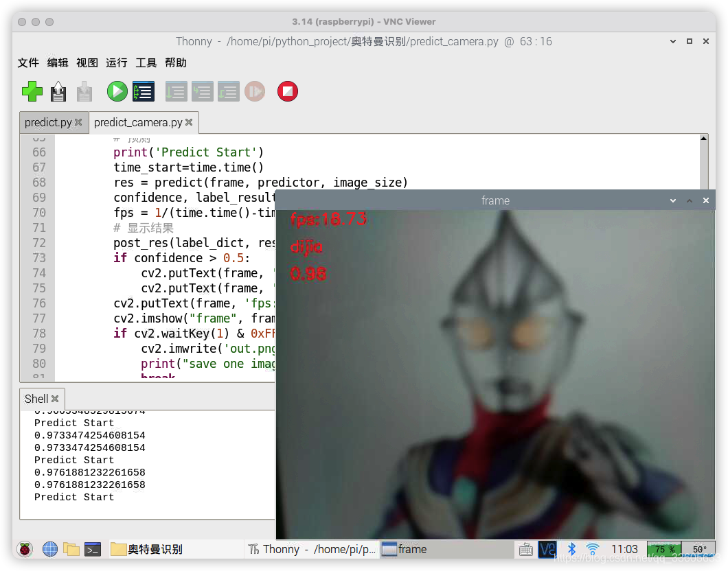Maximize the Thonny window
Image resolution: width=728 pixels, height=571 pixels.
point(690,41)
